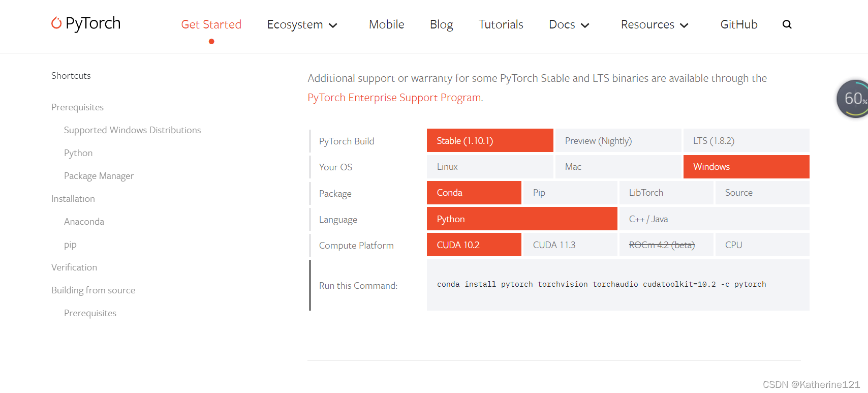Image resolution: width=868 pixels, height=393 pixels.
Task: Go to Supported Windows Distributions shortcut
Action: pyautogui.click(x=133, y=130)
